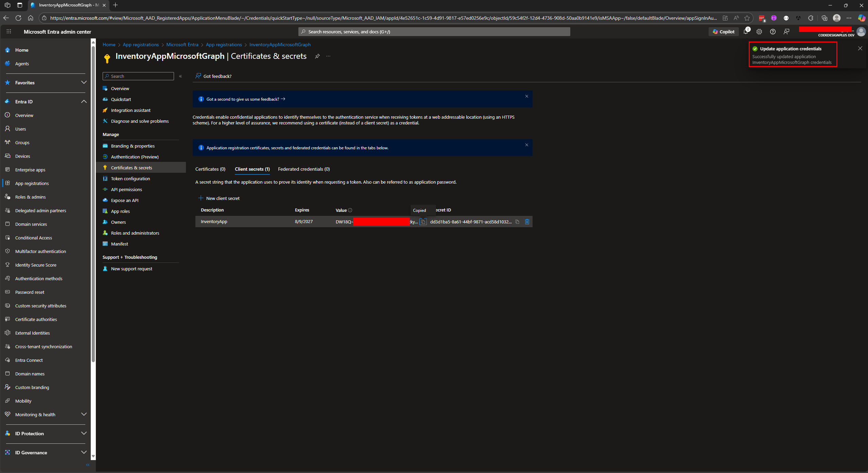This screenshot has width=868, height=473.
Task: Open the help question mark
Action: [x=773, y=32]
